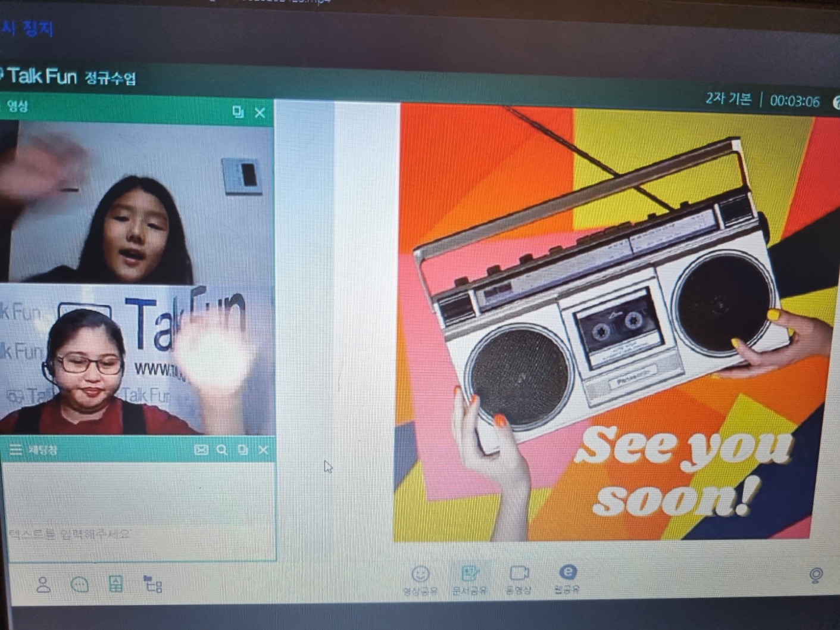Click the video camera (동영상) icon
Image resolution: width=840 pixels, height=630 pixels.
519,573
